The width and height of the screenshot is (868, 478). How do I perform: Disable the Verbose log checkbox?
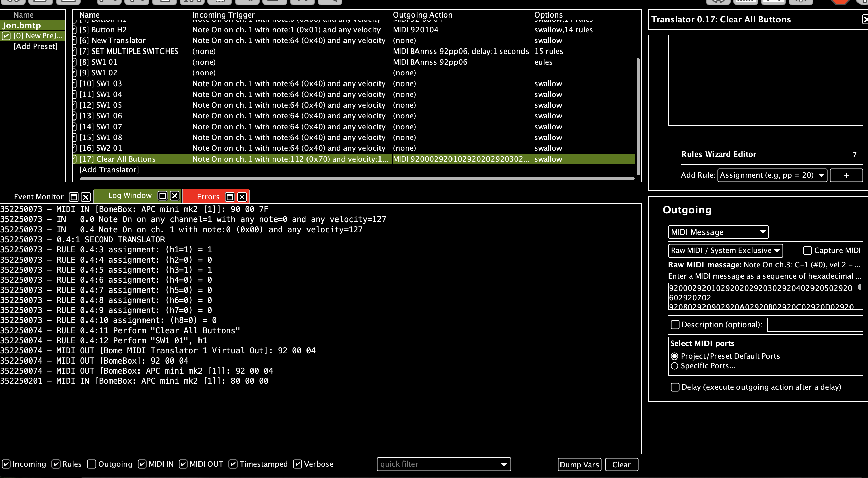[297, 464]
